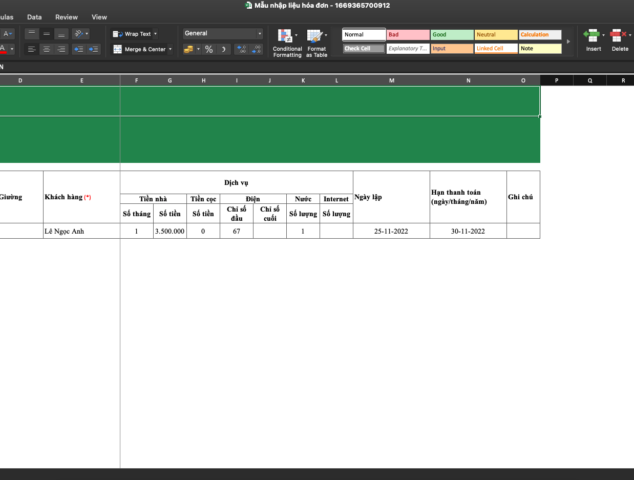Viewport: 634px width, 480px height.
Task: Open the Review ribbon tab
Action: (x=66, y=17)
